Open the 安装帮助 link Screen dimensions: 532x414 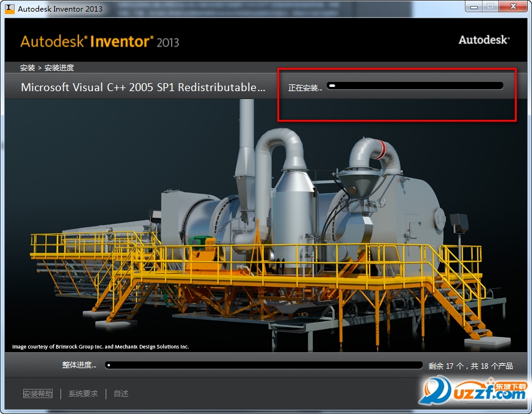[x=38, y=394]
